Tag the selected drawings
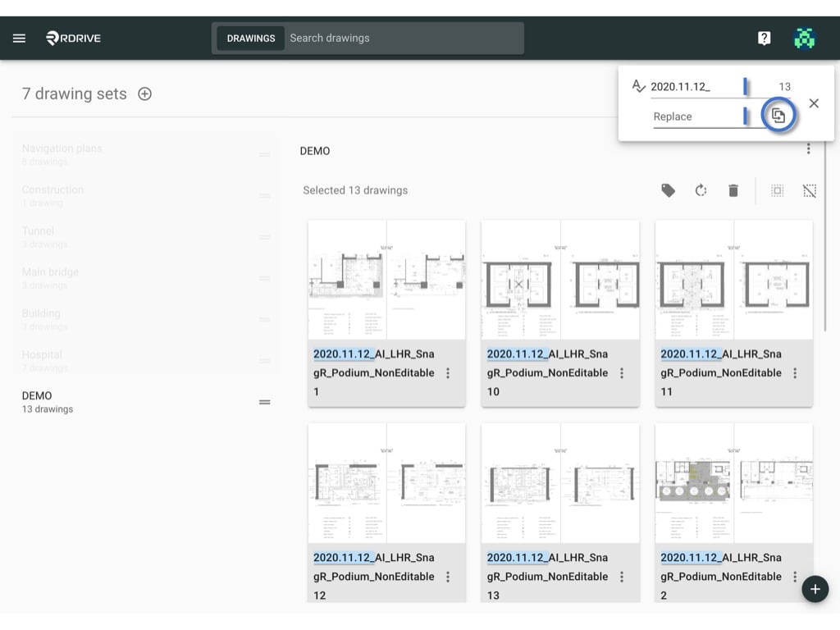 click(x=668, y=190)
